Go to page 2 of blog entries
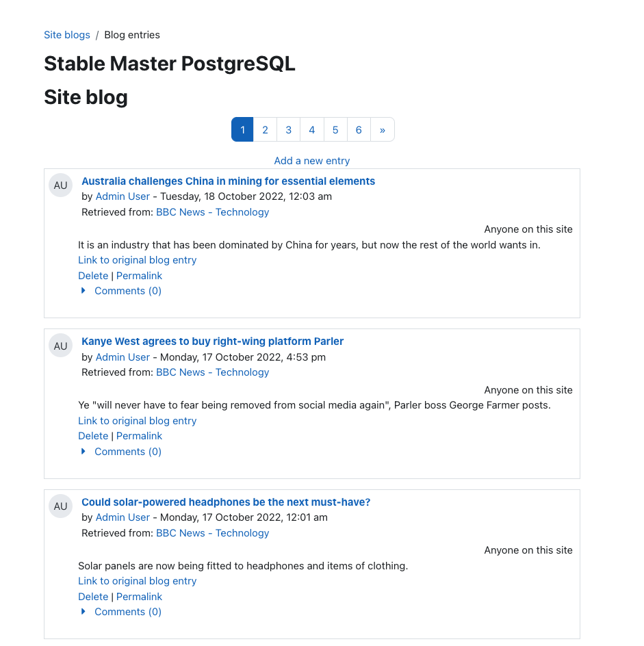The width and height of the screenshot is (644, 646). (265, 130)
